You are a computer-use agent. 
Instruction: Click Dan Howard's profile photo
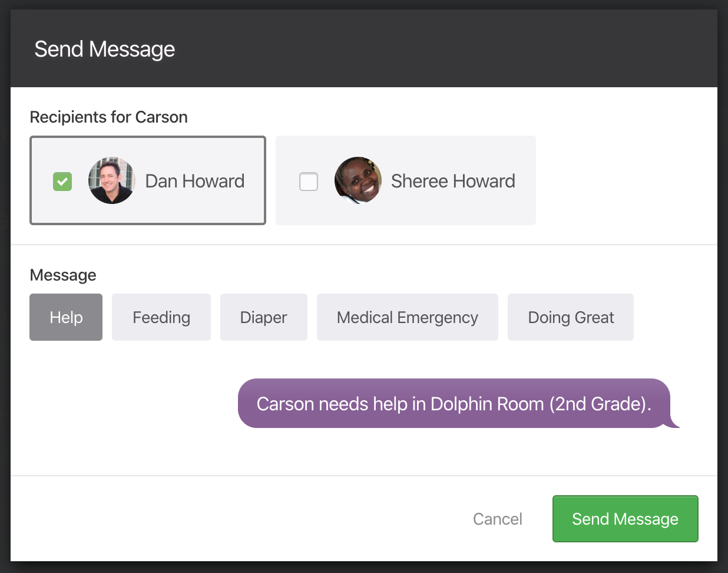(111, 180)
